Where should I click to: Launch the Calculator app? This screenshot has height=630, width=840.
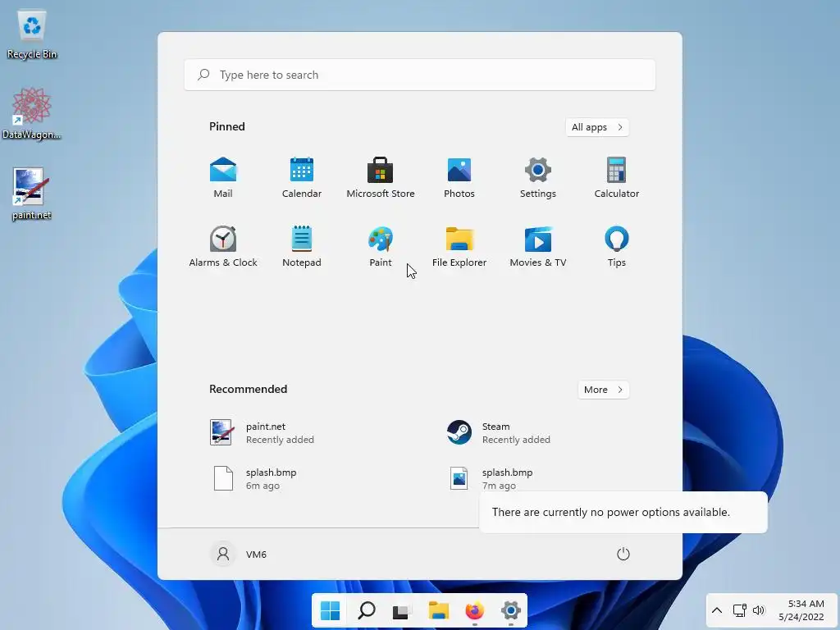[x=617, y=178]
